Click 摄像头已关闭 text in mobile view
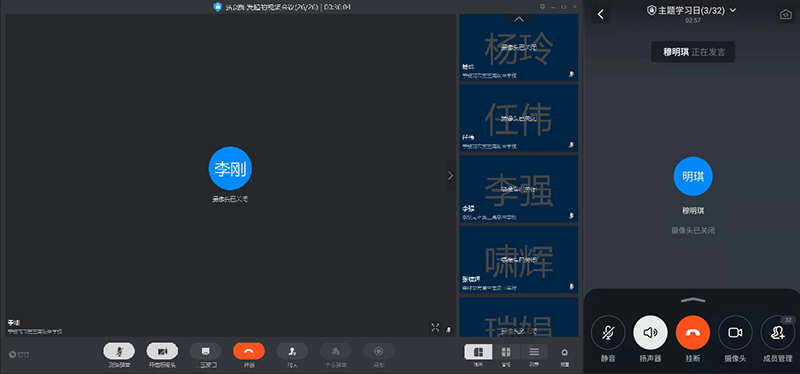This screenshot has width=800, height=374. tap(693, 231)
